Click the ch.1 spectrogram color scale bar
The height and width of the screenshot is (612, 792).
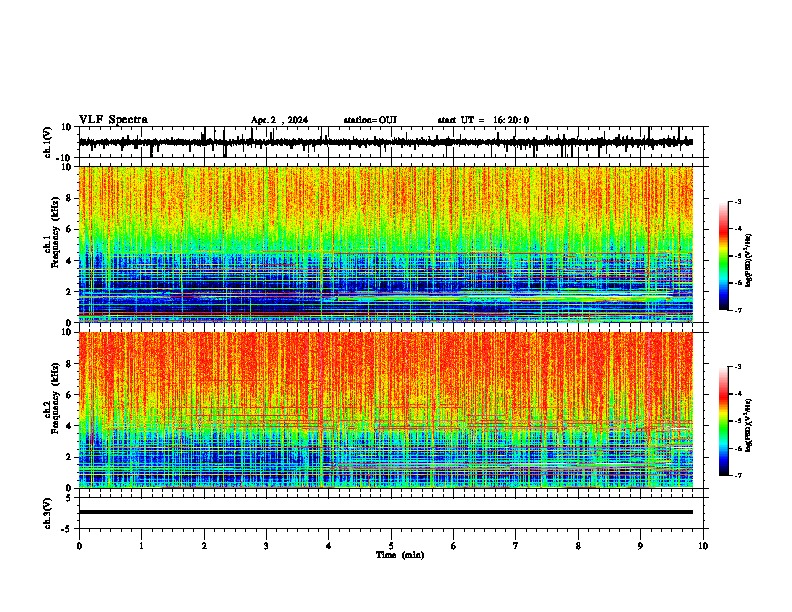(x=724, y=256)
